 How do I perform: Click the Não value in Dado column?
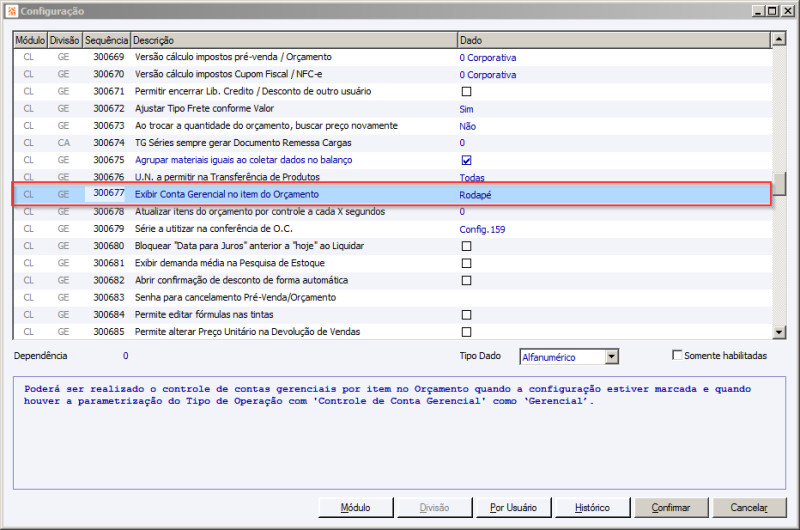pyautogui.click(x=467, y=126)
